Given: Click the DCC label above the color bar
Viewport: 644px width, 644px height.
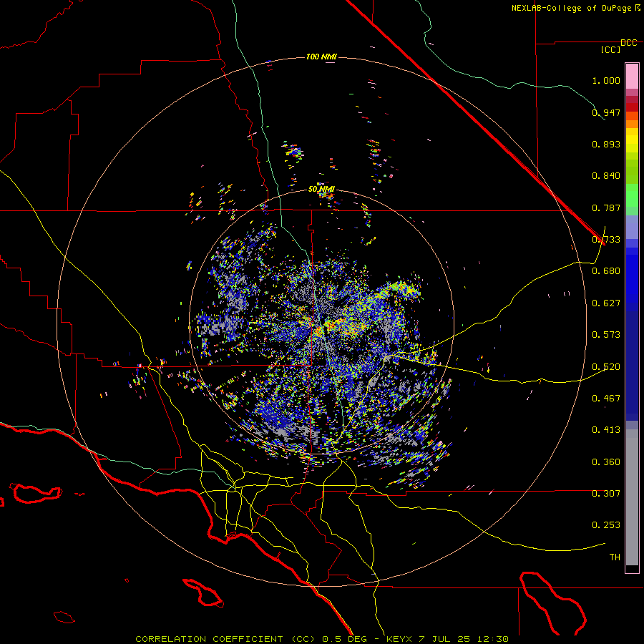Looking at the screenshot, I should (628, 43).
